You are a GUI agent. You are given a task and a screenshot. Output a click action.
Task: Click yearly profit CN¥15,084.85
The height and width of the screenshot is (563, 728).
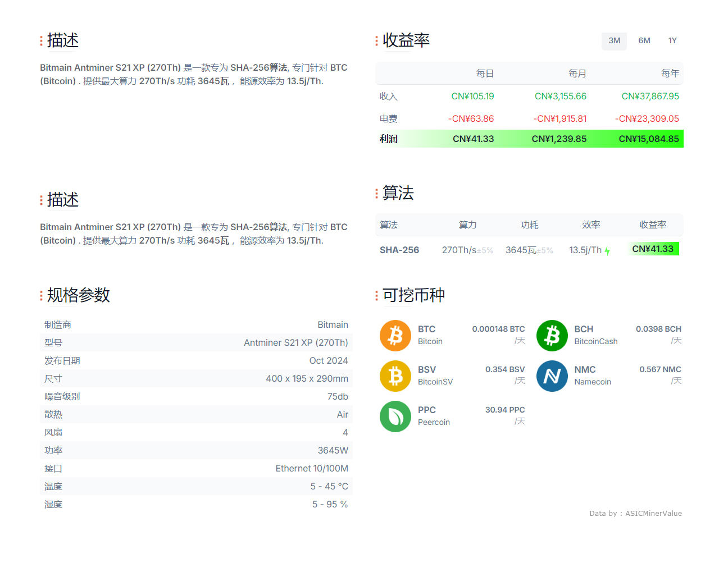coord(649,139)
